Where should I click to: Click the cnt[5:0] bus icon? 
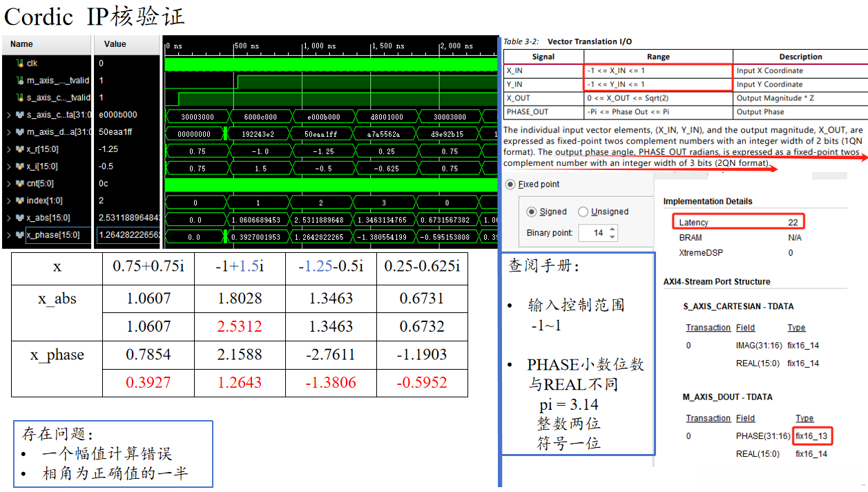click(19, 184)
